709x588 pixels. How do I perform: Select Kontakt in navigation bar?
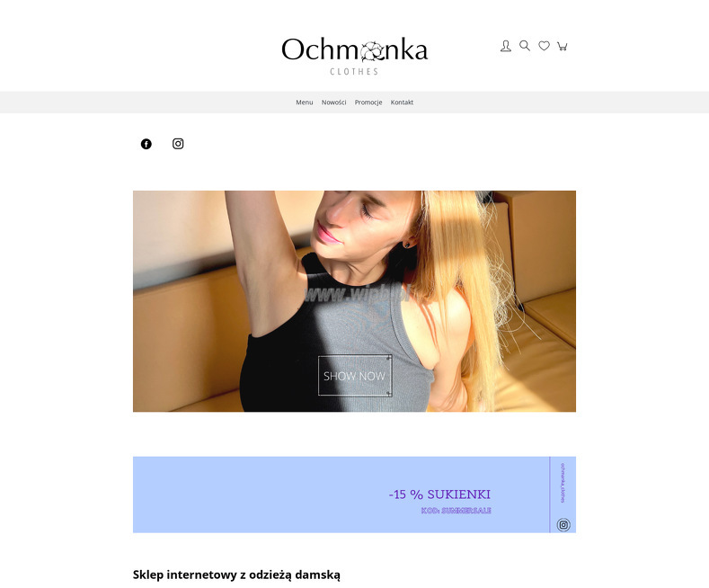click(402, 102)
